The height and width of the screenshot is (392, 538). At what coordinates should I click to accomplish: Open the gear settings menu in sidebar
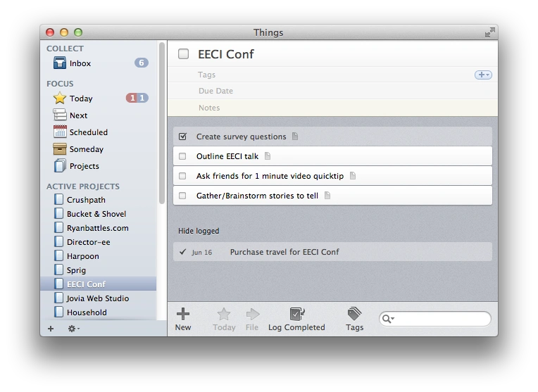click(x=73, y=329)
